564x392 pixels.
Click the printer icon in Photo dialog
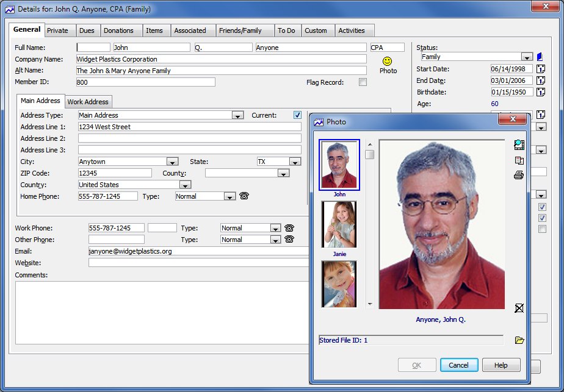pyautogui.click(x=519, y=175)
